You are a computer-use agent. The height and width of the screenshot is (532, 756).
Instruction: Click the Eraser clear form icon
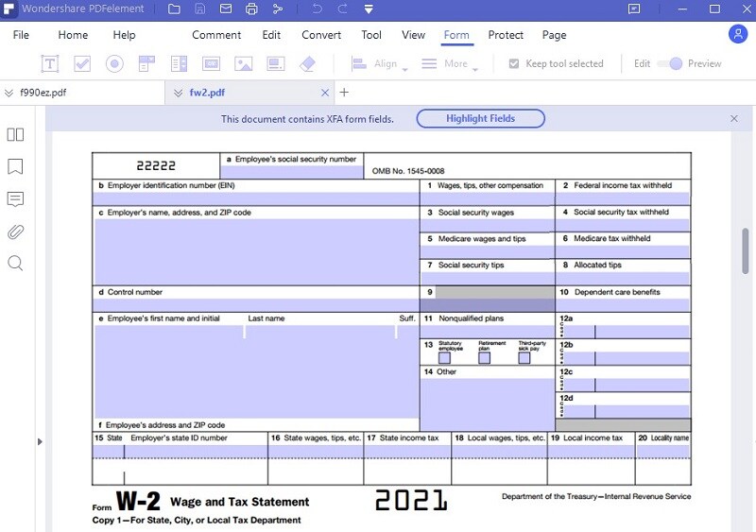point(308,63)
